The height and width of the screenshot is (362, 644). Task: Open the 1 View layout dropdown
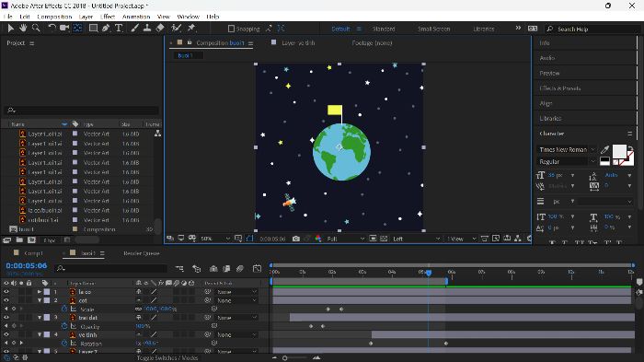click(462, 239)
